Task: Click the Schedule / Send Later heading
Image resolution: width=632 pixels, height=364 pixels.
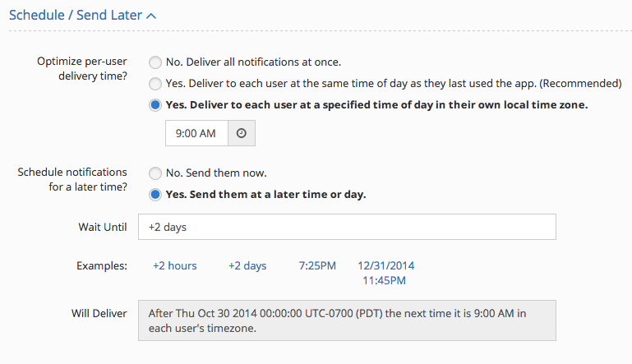Action: point(76,15)
